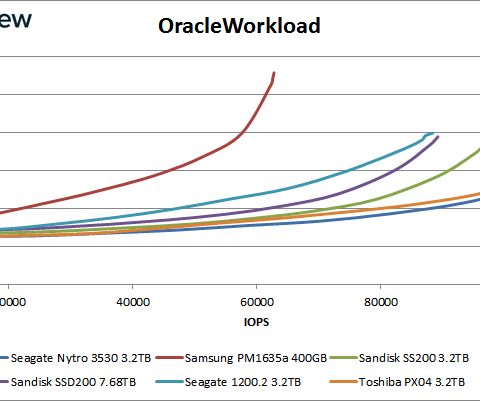Click the 60000 axis tick label

[x=257, y=302]
